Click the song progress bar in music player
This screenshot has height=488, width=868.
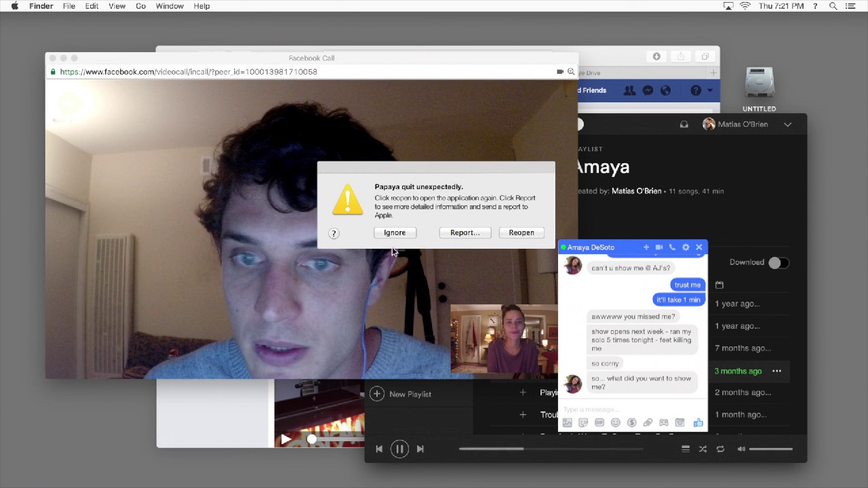coord(551,449)
